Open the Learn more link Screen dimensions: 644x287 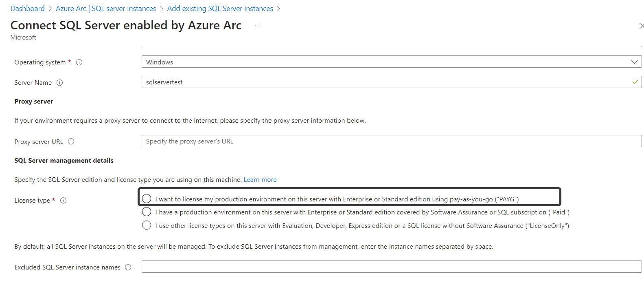[x=260, y=180]
